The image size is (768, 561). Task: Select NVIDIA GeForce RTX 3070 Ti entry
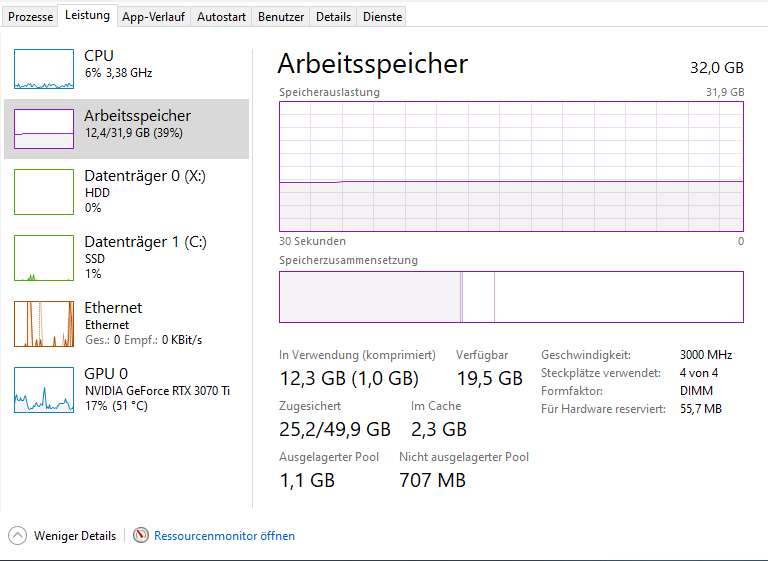(x=157, y=391)
